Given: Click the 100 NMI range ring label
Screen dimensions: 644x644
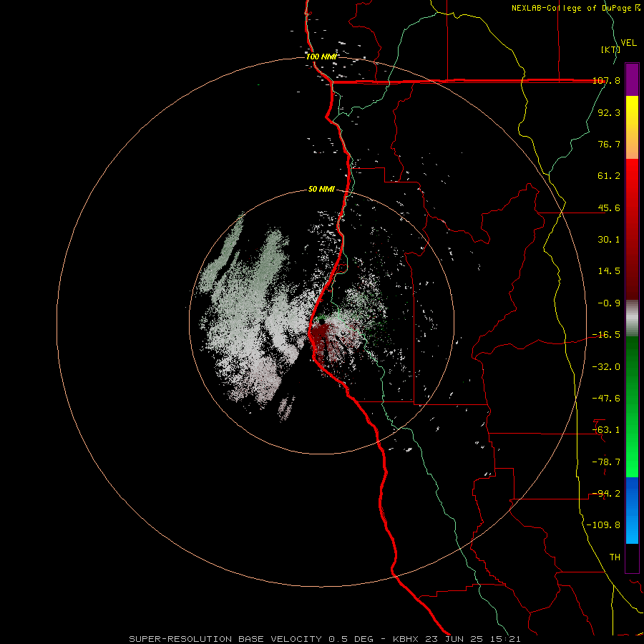Looking at the screenshot, I should 321,57.
